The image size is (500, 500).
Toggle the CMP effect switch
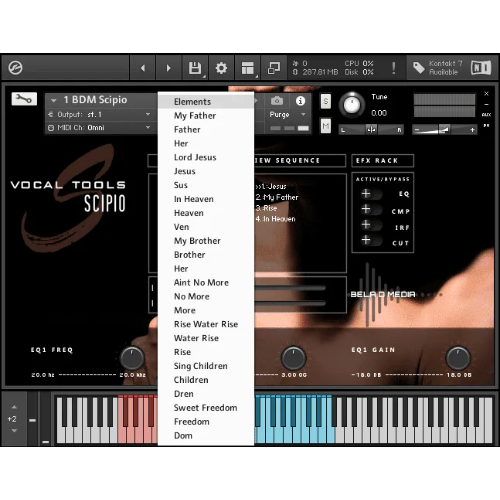[371, 210]
